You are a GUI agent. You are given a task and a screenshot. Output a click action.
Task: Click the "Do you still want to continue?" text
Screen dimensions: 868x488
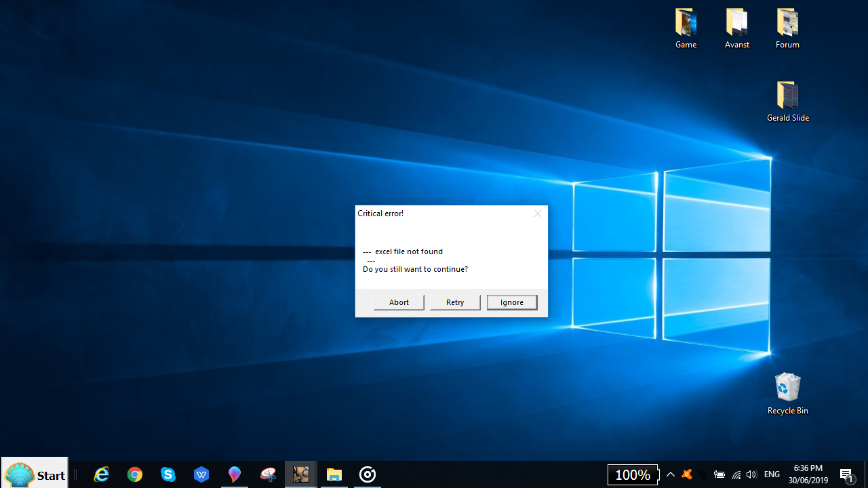point(415,269)
